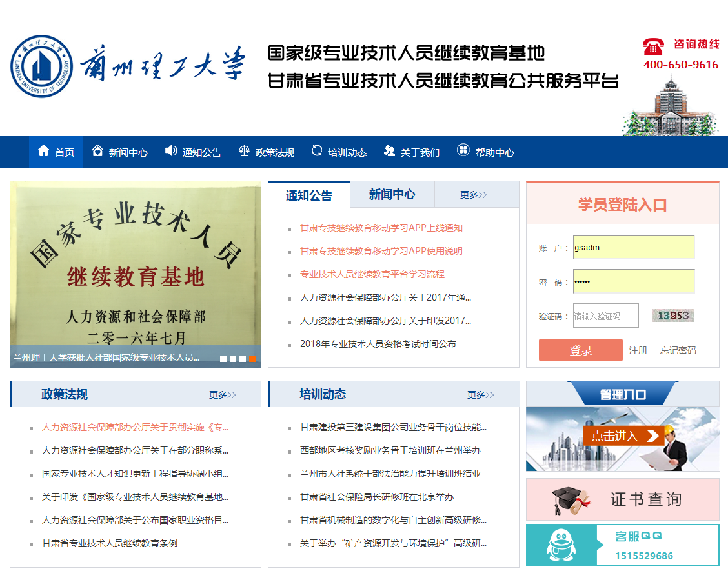
Task: Switch to the 通知公告 tab
Action: tap(308, 195)
